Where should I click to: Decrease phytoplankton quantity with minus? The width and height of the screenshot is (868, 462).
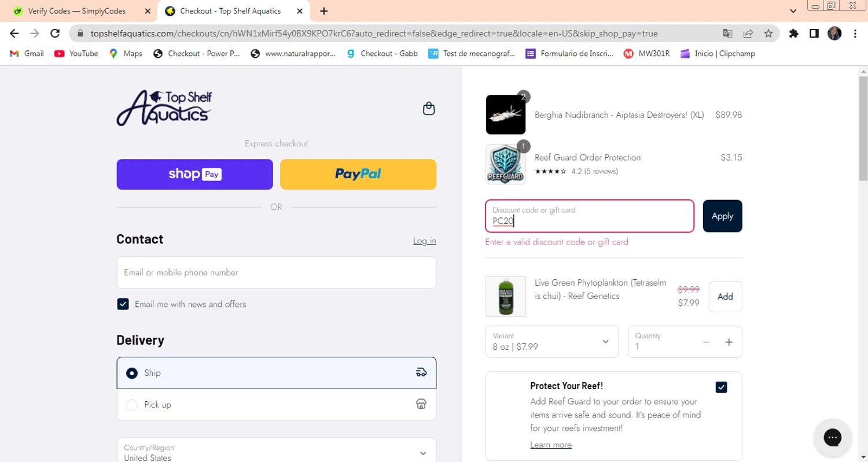(706, 342)
